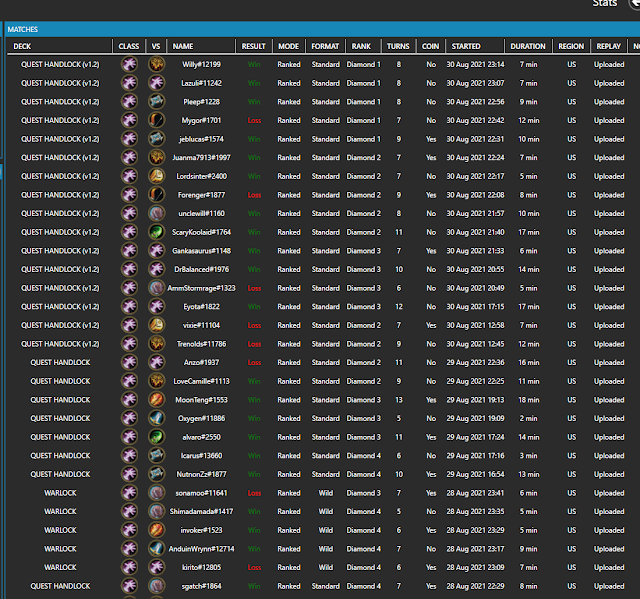Click Diamond 1 rank in jeblucas#1574 row
Image resolution: width=640 pixels, height=599 pixels.
363,139
